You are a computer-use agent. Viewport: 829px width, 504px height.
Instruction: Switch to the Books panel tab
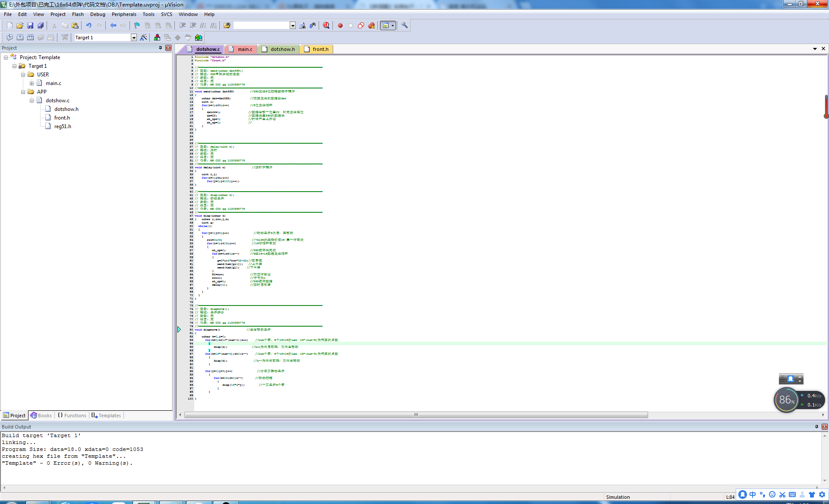click(x=41, y=416)
